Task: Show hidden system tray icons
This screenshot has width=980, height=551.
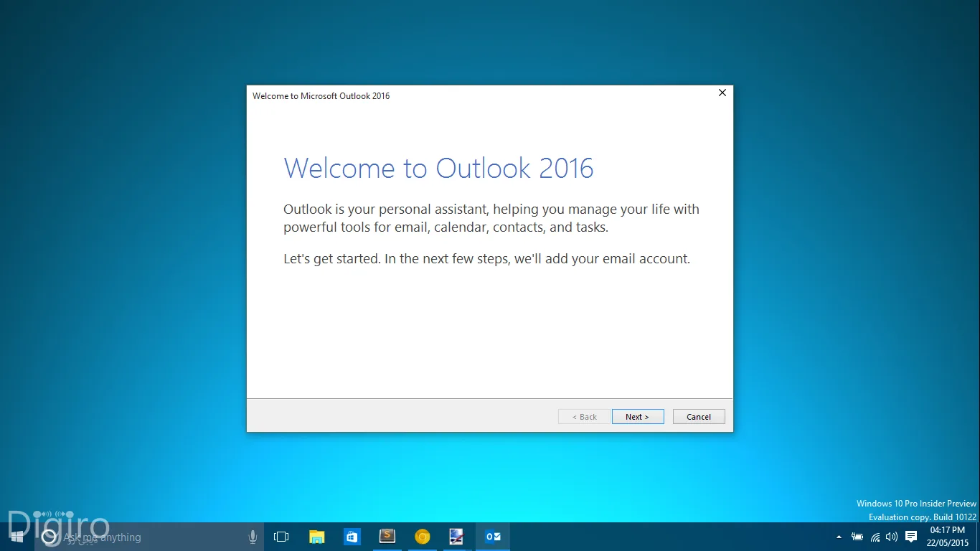Action: click(839, 537)
